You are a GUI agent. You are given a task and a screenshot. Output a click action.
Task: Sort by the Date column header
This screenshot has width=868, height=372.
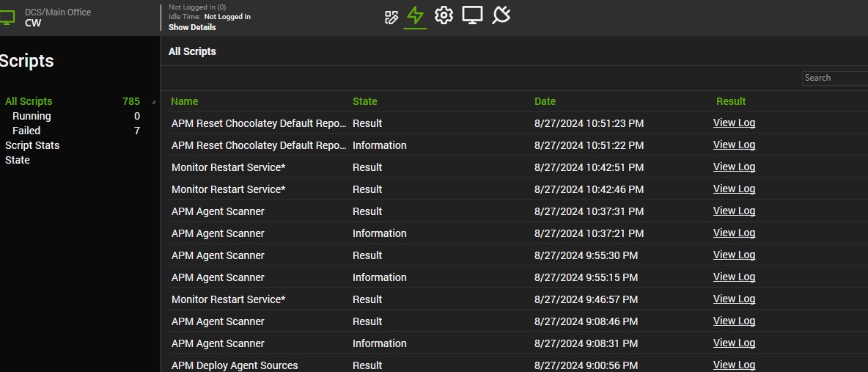coord(545,101)
